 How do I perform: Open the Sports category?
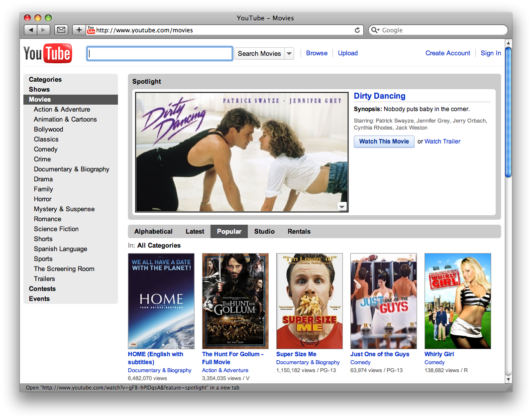[x=43, y=259]
